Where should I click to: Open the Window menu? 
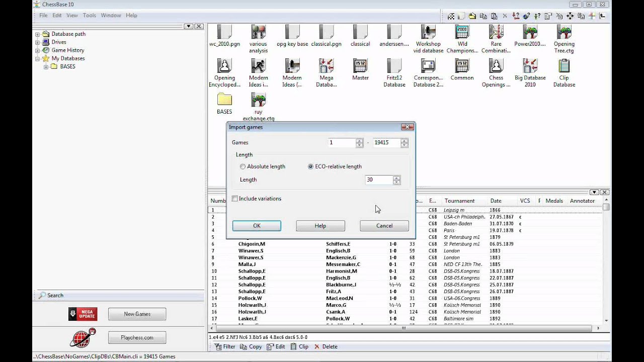[x=111, y=16]
